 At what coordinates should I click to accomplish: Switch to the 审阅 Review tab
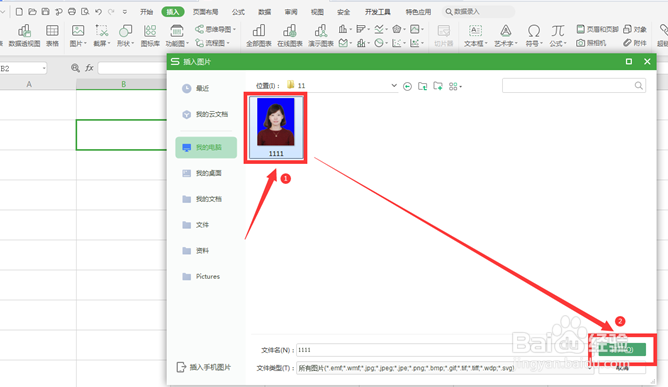[x=291, y=12]
